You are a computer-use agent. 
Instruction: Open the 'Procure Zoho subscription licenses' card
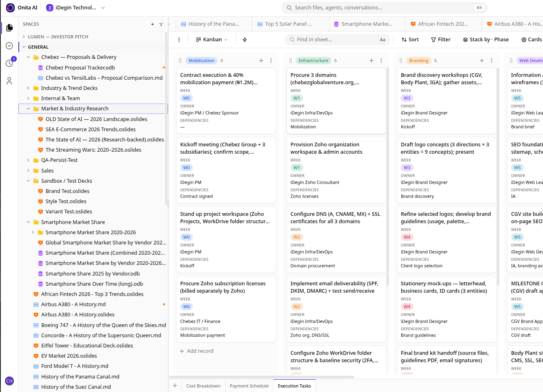pos(226,309)
